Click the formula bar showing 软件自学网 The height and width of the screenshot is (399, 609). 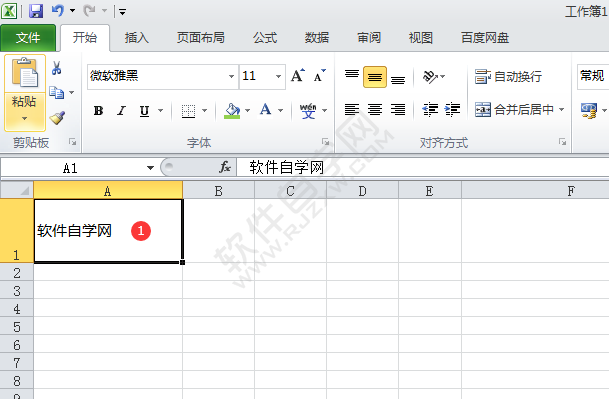pyautogui.click(x=423, y=167)
